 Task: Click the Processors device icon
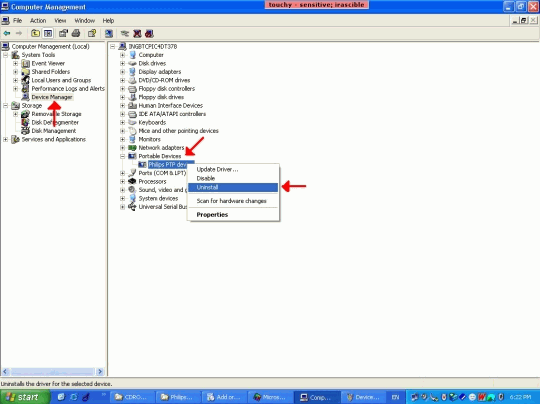133,181
